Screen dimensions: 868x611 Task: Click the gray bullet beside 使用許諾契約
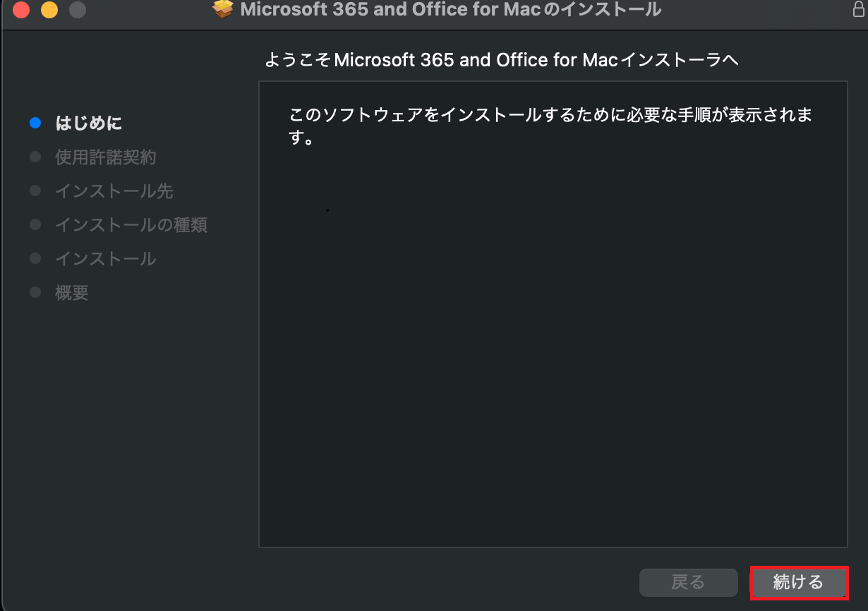pos(35,156)
